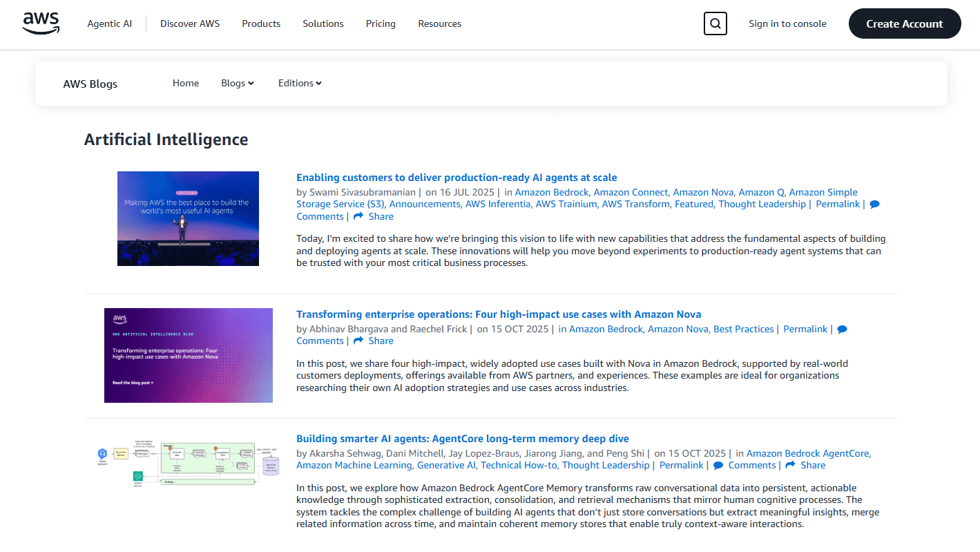Select the Agentic AI navigation item
980x552 pixels.
click(110, 23)
